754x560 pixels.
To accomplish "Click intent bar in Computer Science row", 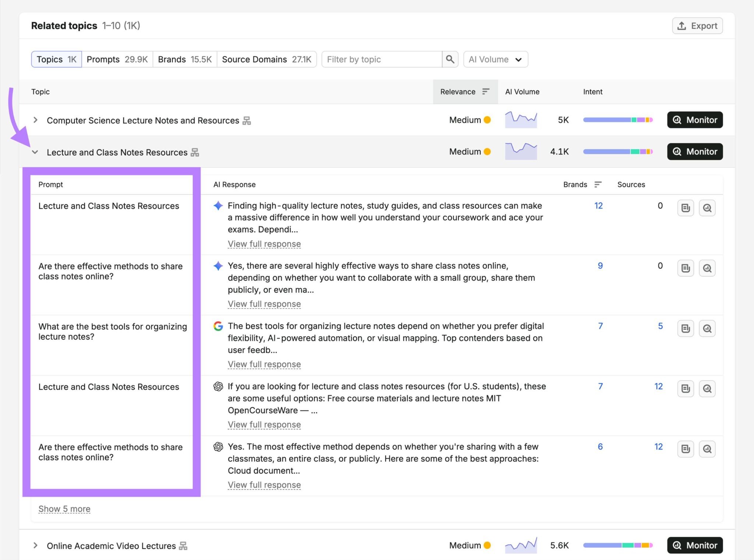I will pos(618,120).
